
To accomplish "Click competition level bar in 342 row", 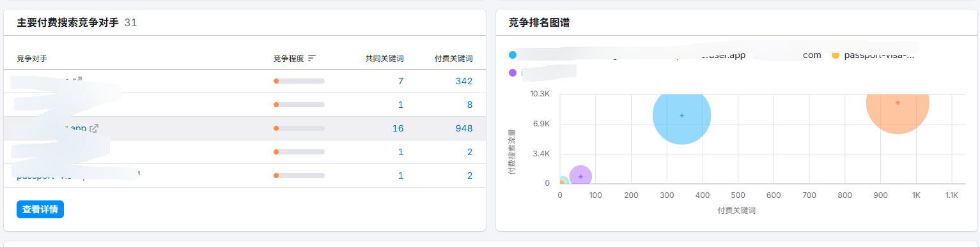I will [x=299, y=81].
